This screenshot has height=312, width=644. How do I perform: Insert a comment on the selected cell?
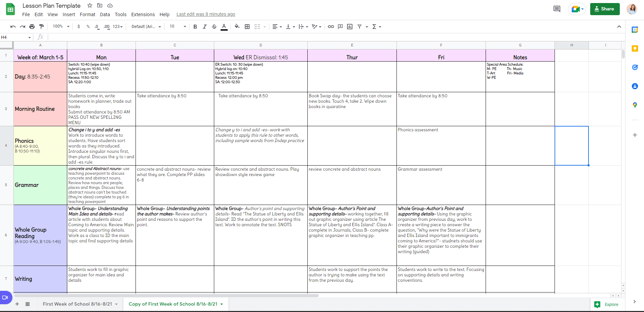pos(340,26)
